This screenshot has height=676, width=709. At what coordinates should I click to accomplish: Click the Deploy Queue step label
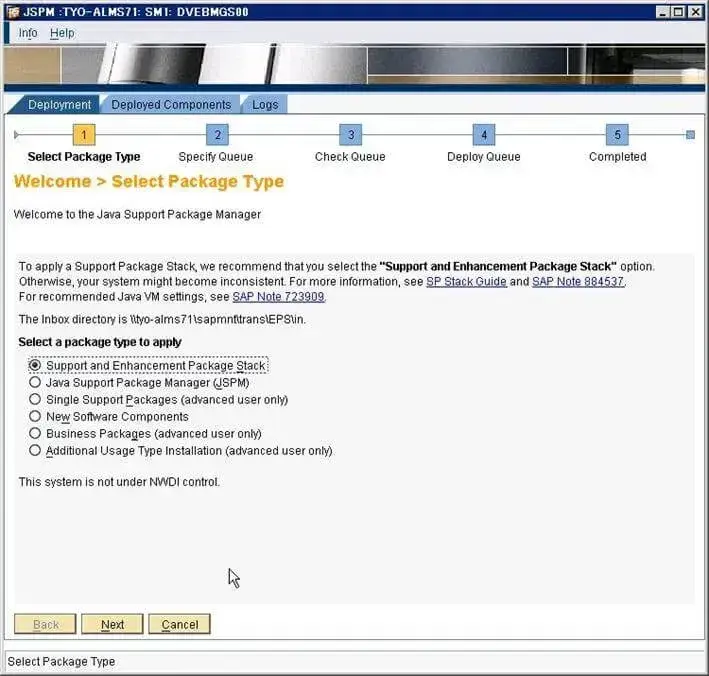483,157
